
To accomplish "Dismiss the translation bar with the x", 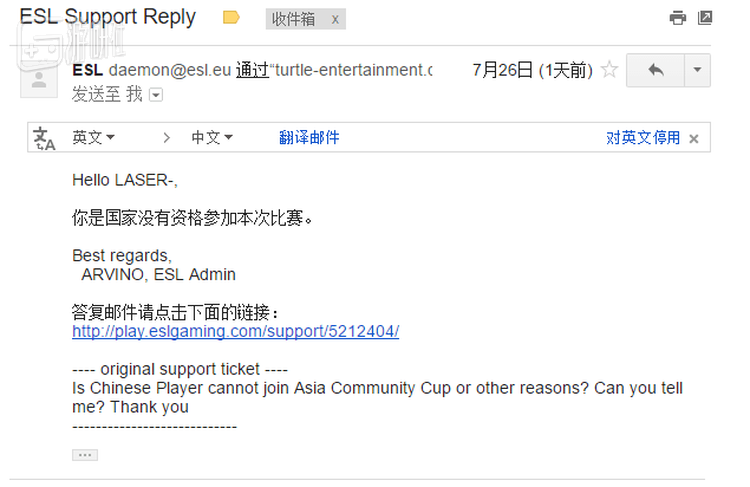I will pyautogui.click(x=694, y=139).
